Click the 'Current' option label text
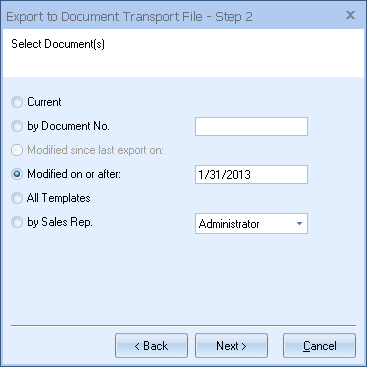The width and height of the screenshot is (367, 367). point(44,102)
